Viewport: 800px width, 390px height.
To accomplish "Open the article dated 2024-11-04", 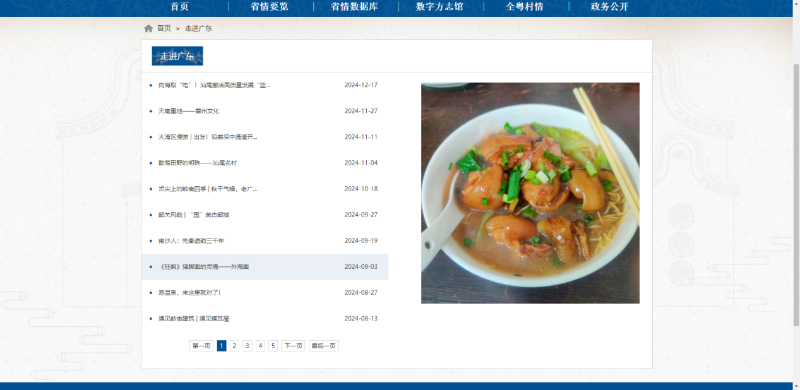I will click(197, 163).
